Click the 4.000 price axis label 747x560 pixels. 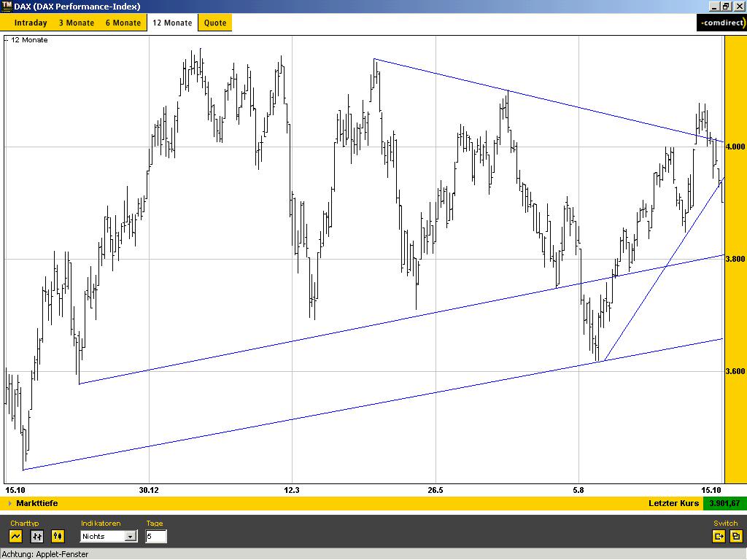coord(735,147)
